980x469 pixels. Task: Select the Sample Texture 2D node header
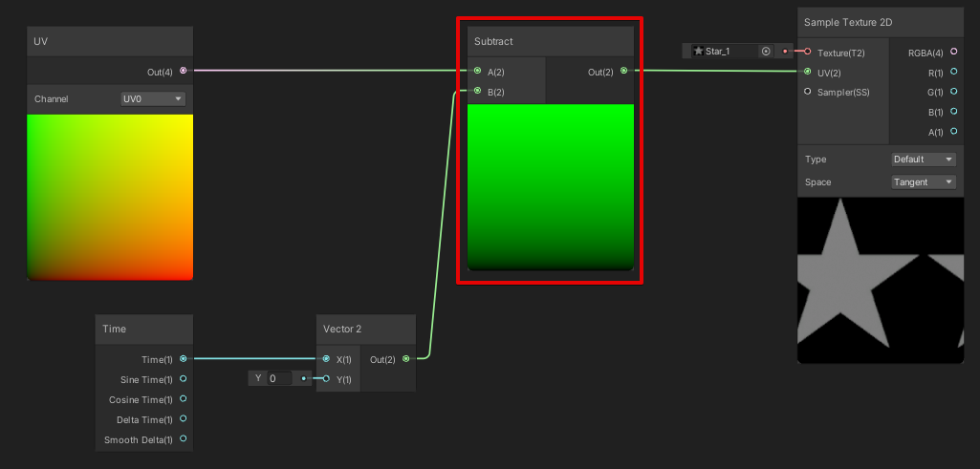point(882,23)
